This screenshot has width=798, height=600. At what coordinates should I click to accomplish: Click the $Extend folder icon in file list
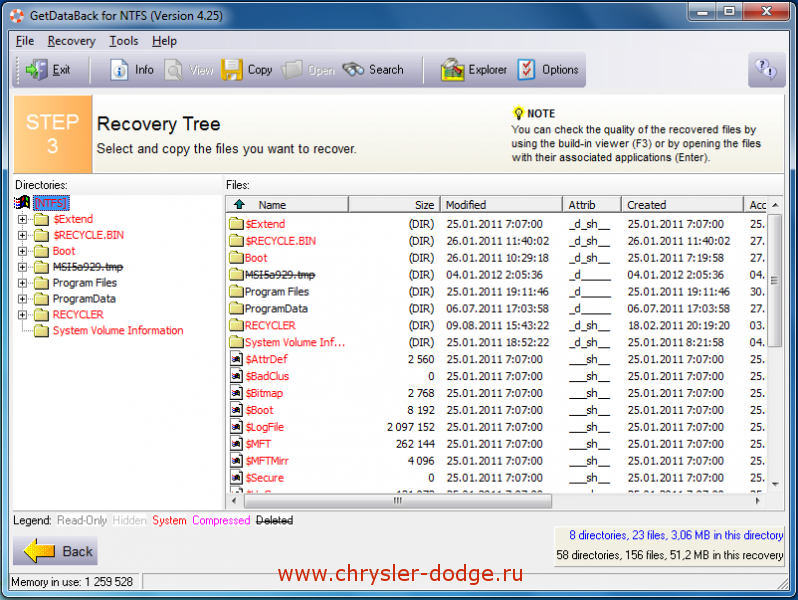coord(236,224)
